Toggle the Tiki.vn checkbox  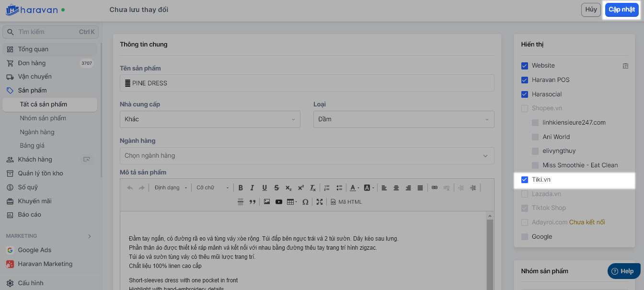(x=525, y=180)
